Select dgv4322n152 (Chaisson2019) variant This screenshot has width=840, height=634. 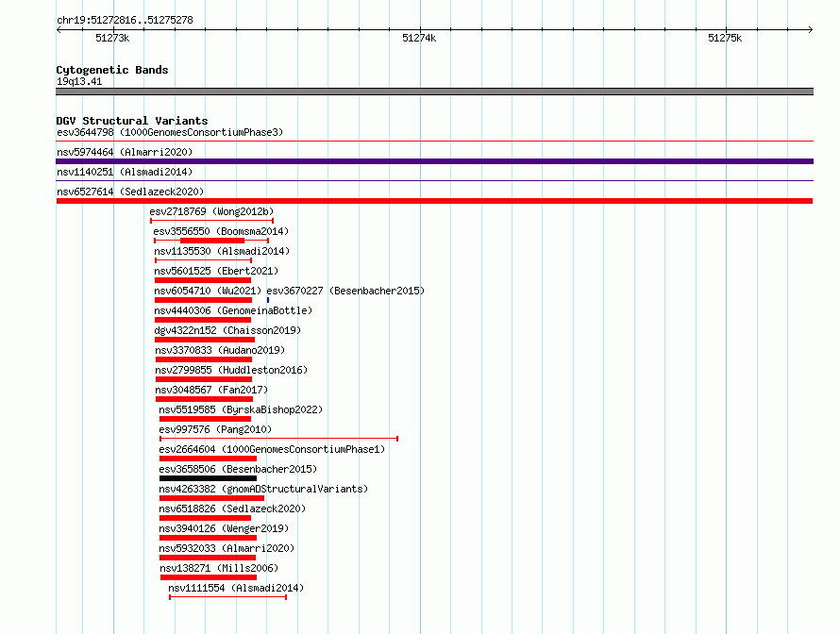coord(227,330)
